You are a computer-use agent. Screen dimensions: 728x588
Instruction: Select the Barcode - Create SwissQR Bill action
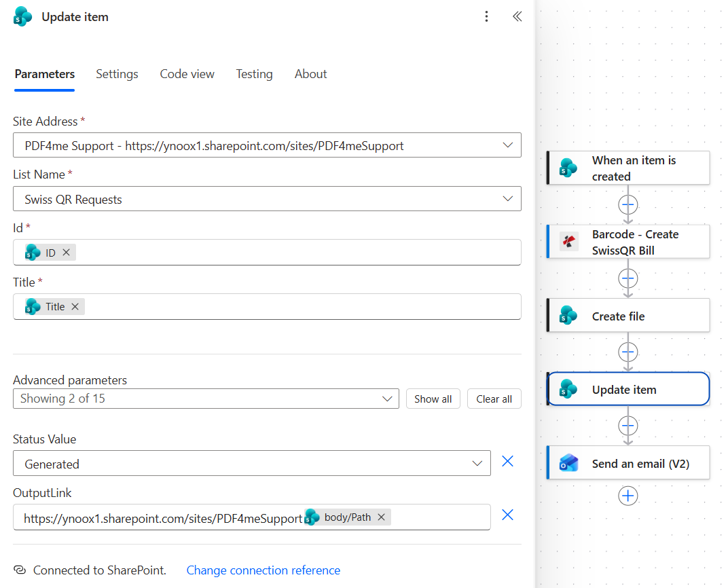click(x=628, y=242)
